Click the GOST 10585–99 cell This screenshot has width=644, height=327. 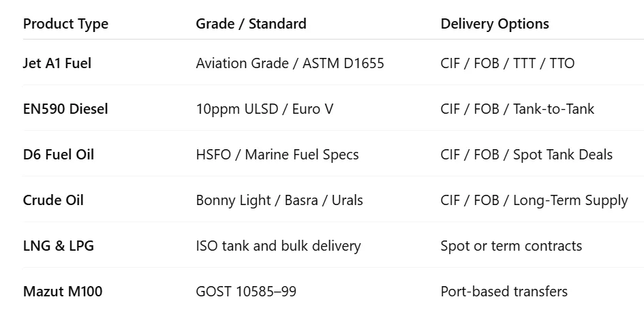click(x=246, y=292)
